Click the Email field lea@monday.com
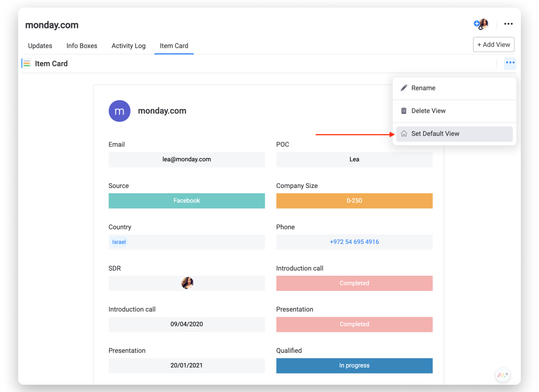Screen dimensions: 539x392 pos(187,160)
